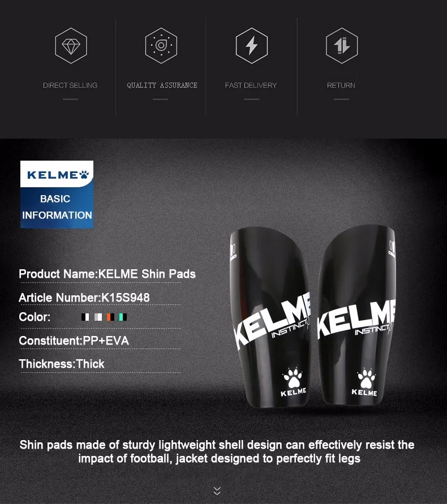Click the Article Number K15S948 text

[x=84, y=298]
